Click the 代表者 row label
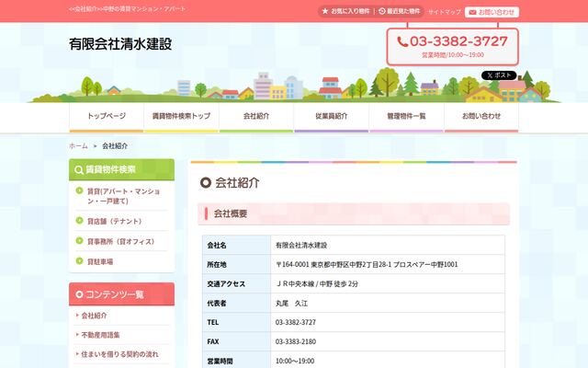588x368 pixels. coord(237,303)
